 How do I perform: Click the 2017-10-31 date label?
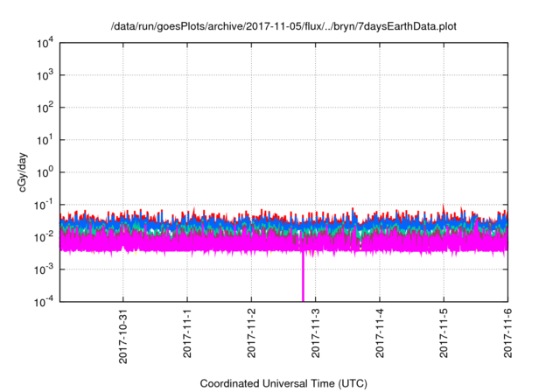point(123,336)
